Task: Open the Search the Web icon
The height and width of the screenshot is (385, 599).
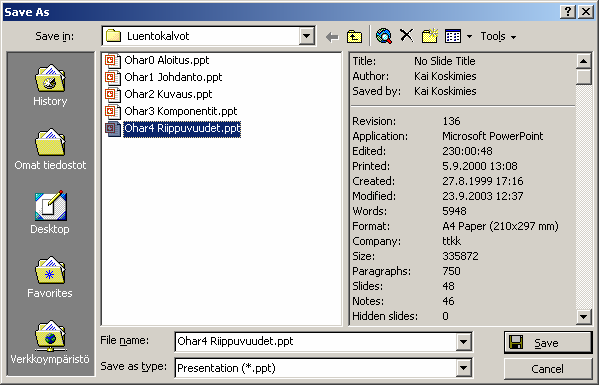Action: tap(384, 36)
